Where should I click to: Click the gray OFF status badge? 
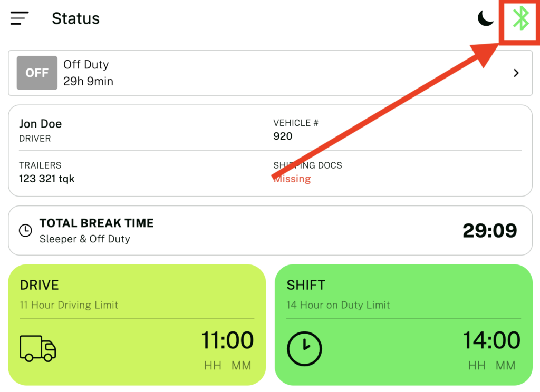[x=37, y=73]
